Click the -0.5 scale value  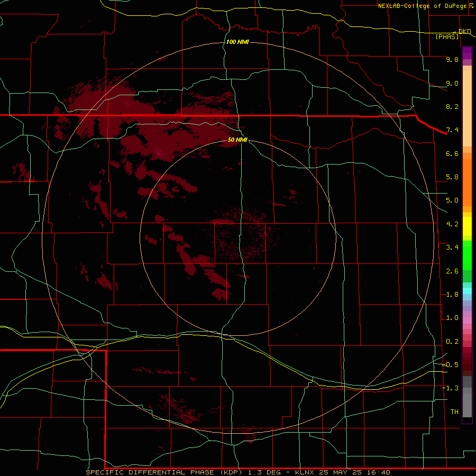coord(451,365)
